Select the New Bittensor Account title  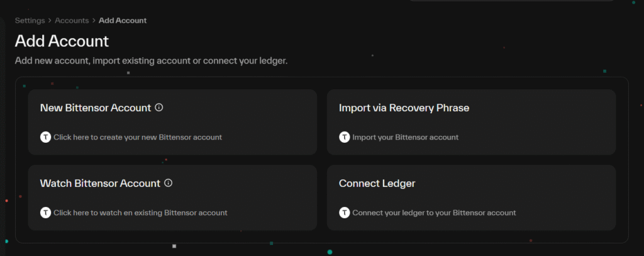coord(95,108)
